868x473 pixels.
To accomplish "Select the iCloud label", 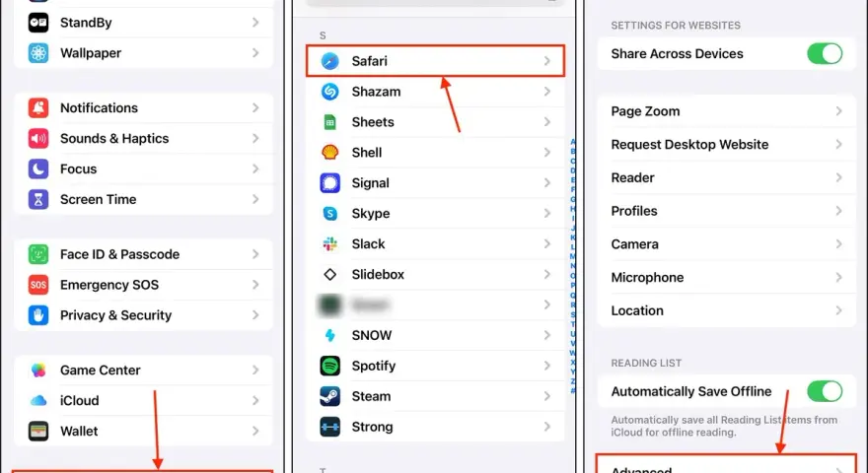I will point(79,400).
